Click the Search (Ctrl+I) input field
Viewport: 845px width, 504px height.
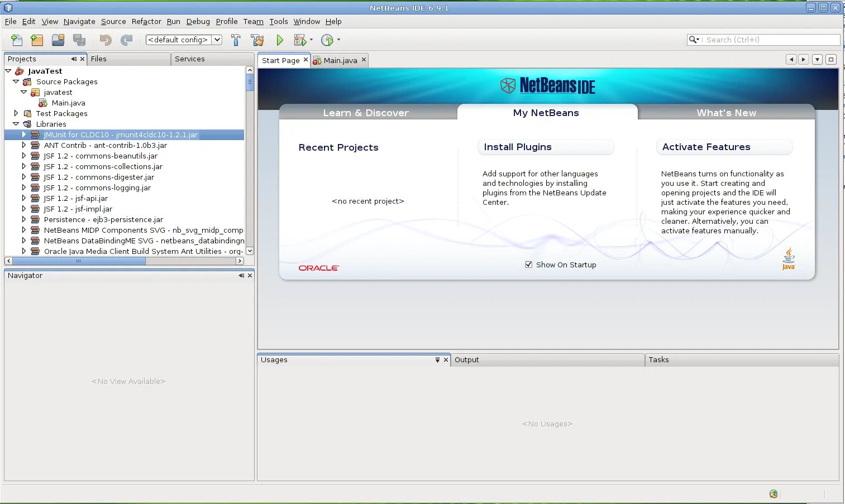(771, 40)
